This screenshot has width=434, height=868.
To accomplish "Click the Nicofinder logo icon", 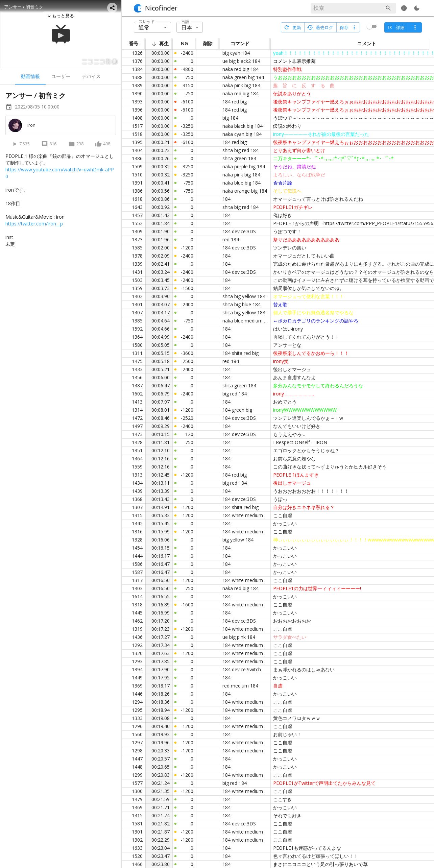I will pos(138,8).
